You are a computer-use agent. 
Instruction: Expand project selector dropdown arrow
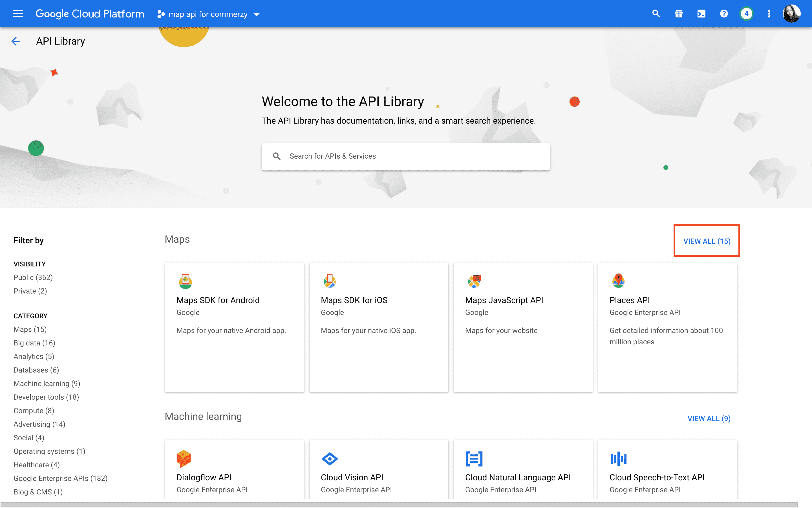tap(257, 14)
